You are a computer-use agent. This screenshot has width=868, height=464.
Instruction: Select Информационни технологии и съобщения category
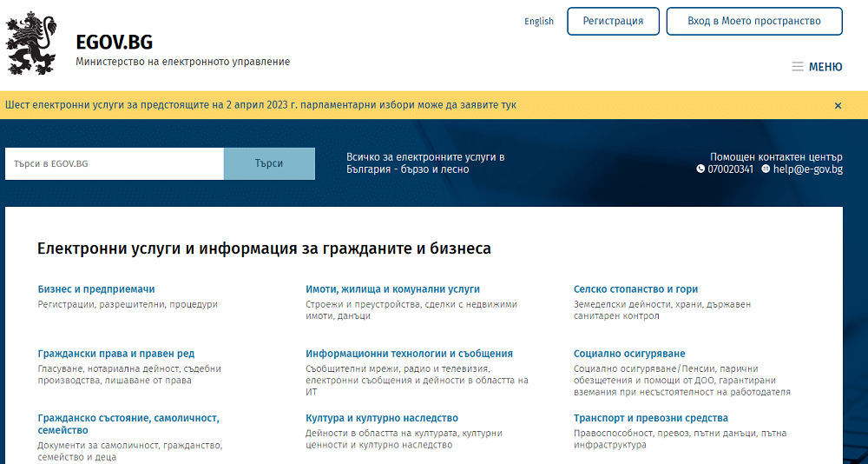409,354
